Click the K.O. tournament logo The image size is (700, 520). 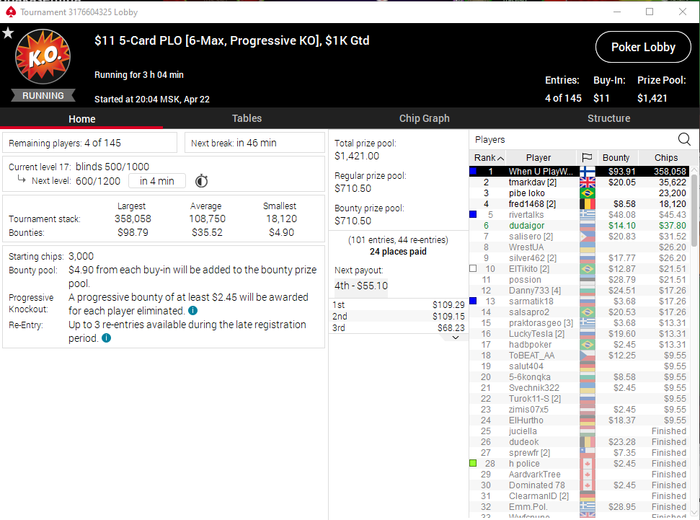[43, 56]
